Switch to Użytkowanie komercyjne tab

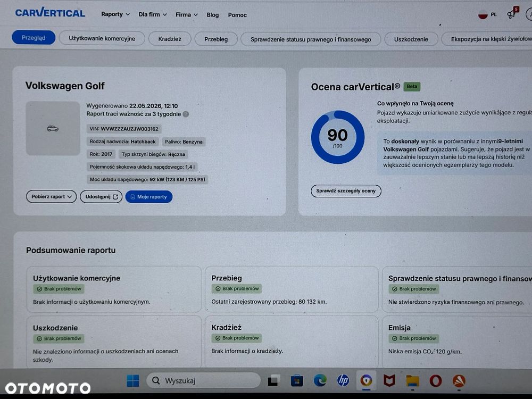click(102, 38)
